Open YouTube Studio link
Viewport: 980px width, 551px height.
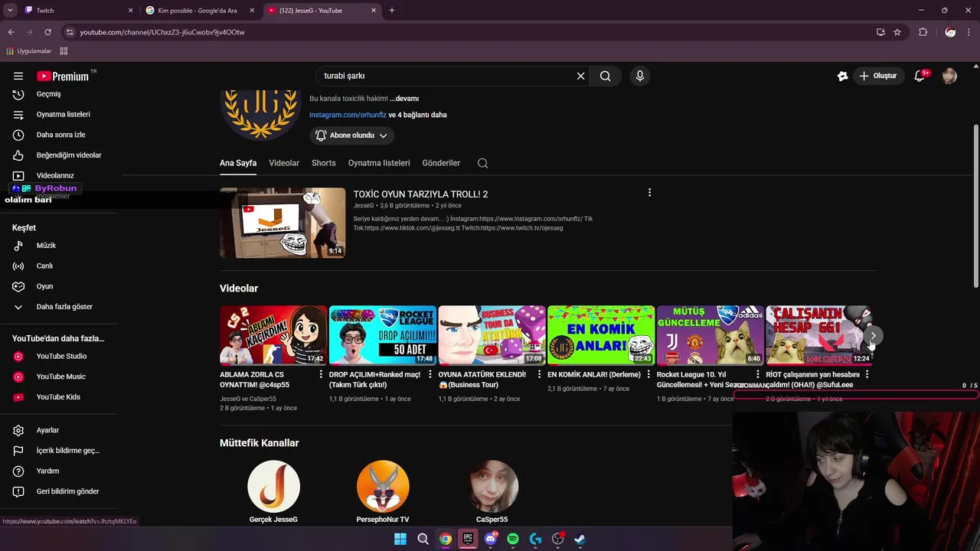click(61, 356)
